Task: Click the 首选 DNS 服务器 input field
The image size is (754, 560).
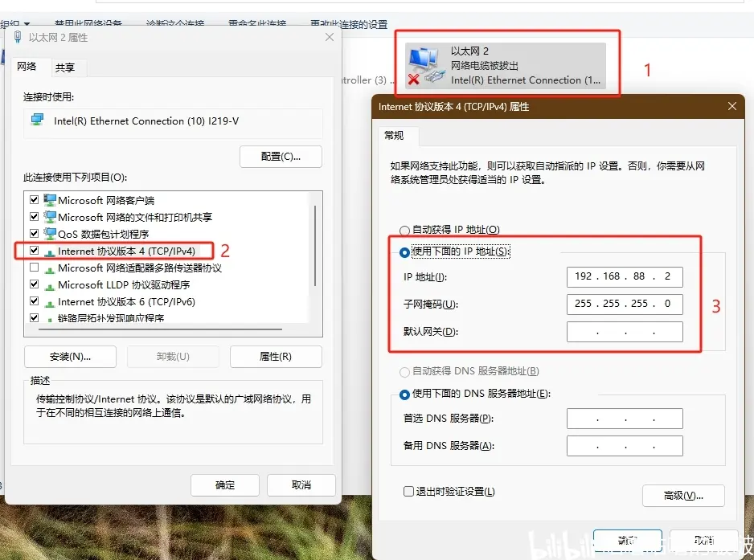Action: coord(625,419)
